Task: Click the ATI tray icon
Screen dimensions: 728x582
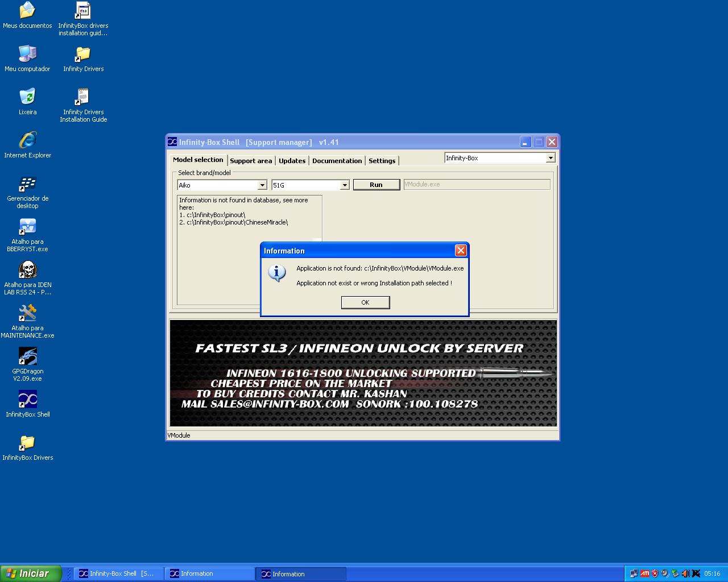Action: tap(644, 573)
